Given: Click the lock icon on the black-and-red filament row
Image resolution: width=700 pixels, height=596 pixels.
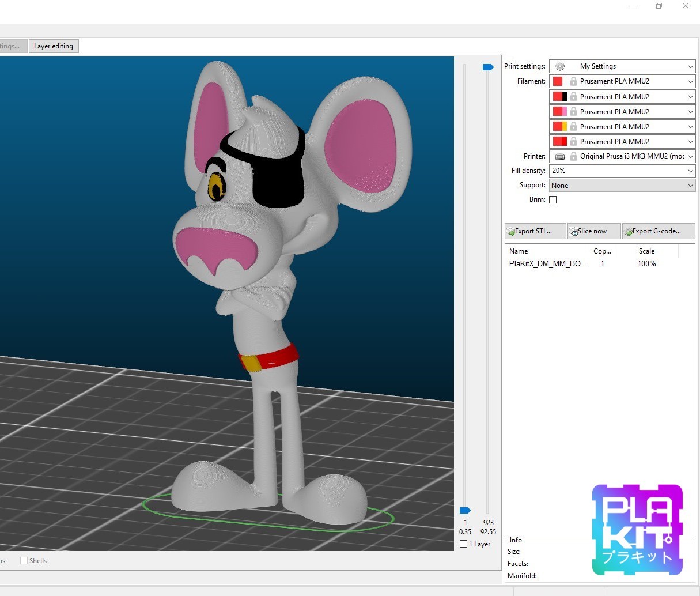Looking at the screenshot, I should pos(574,96).
